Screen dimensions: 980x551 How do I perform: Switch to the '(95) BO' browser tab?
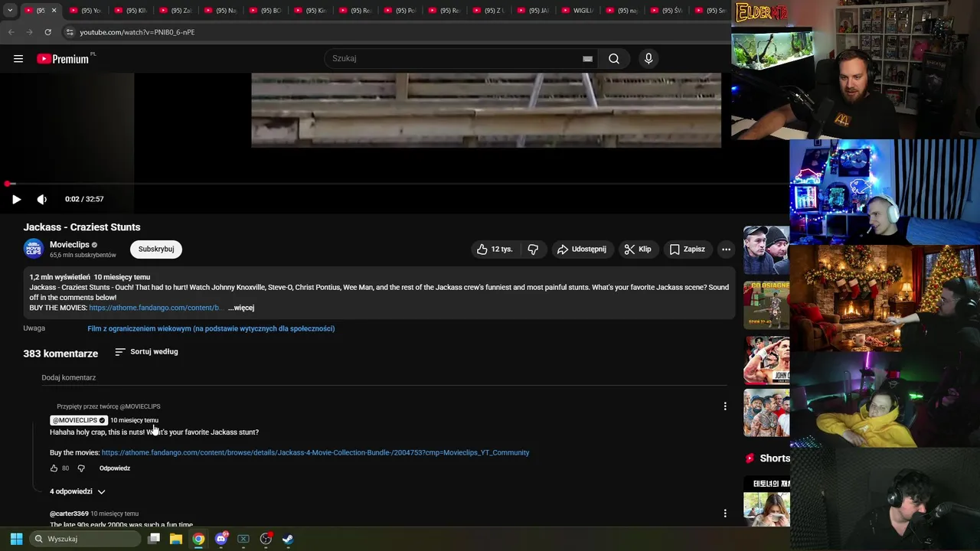pyautogui.click(x=265, y=11)
